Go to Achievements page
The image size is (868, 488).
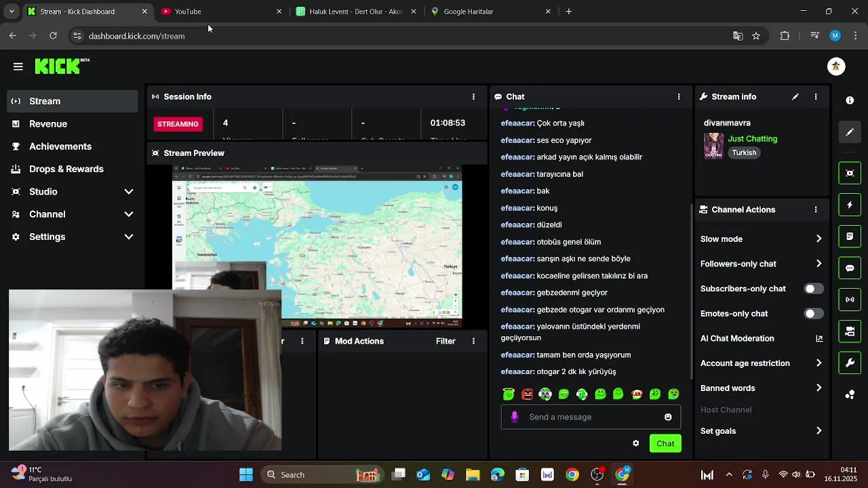(73, 146)
